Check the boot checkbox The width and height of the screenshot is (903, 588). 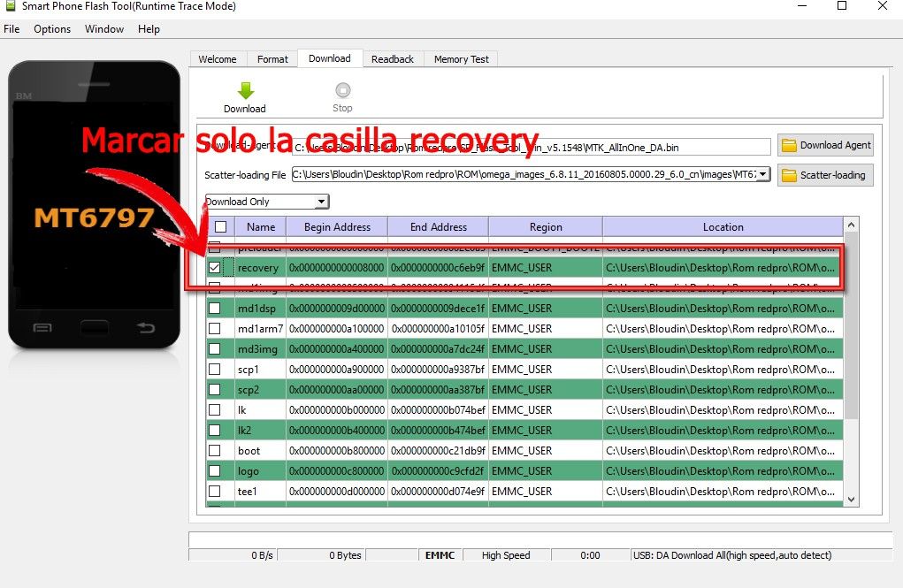pyautogui.click(x=214, y=450)
